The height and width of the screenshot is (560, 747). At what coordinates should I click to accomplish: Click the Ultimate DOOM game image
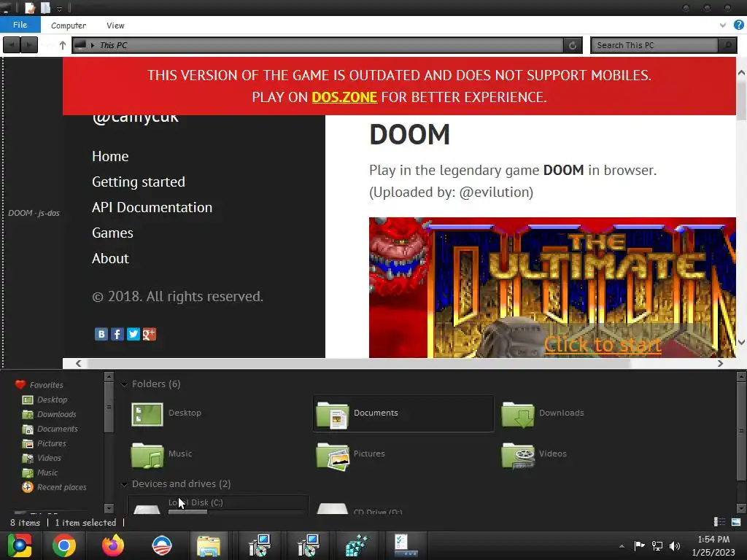click(x=552, y=287)
